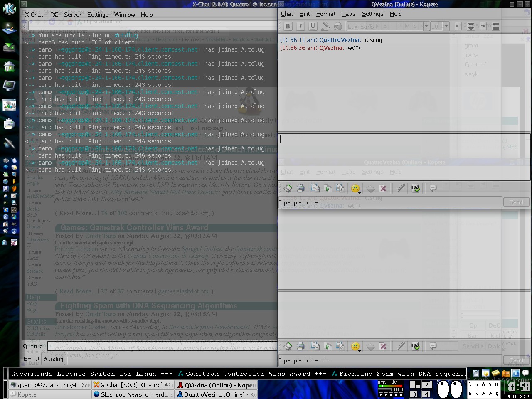Click Send button in QuattroVezina chat window

coord(516,360)
